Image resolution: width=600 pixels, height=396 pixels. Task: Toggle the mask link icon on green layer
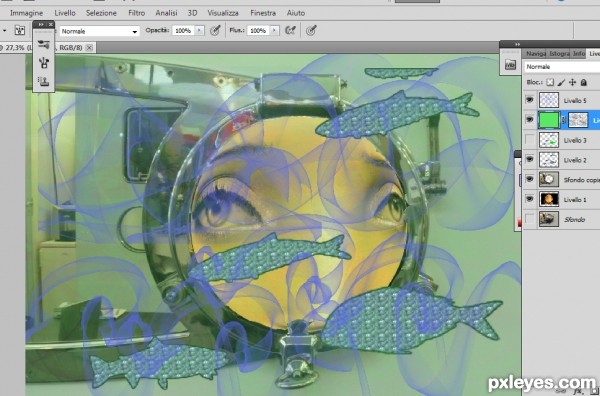pyautogui.click(x=564, y=120)
